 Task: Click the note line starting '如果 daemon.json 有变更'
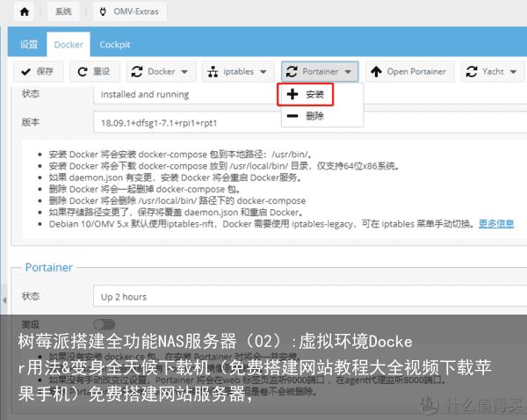tap(175, 177)
